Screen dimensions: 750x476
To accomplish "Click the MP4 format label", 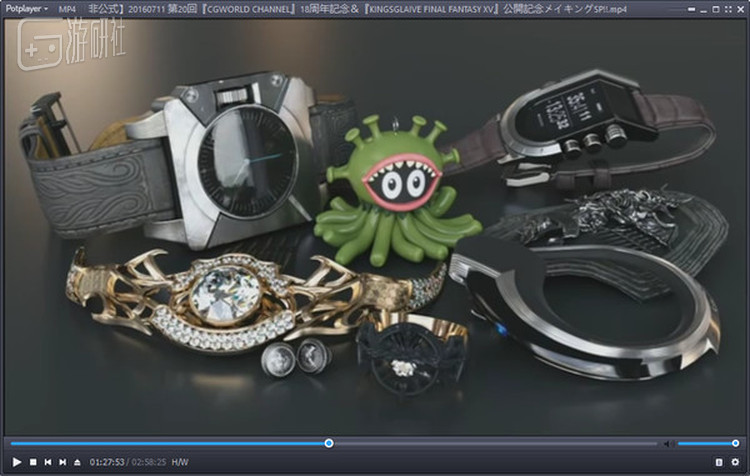I will pyautogui.click(x=68, y=8).
